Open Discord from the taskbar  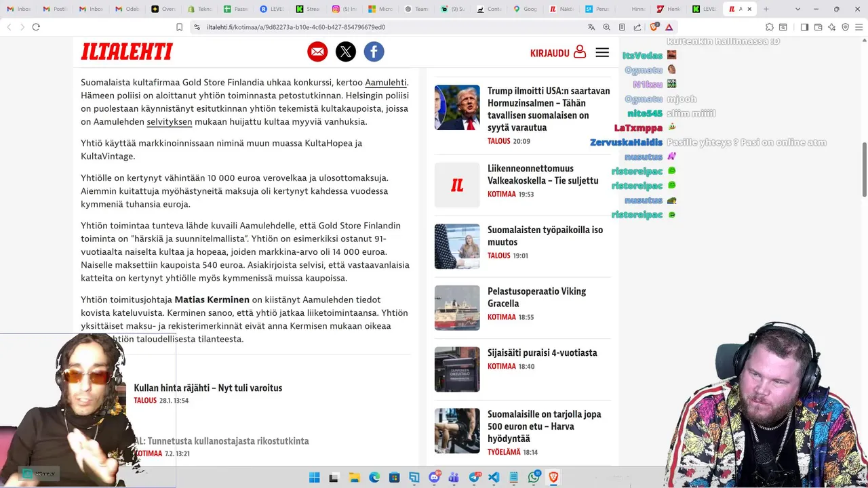click(x=434, y=477)
